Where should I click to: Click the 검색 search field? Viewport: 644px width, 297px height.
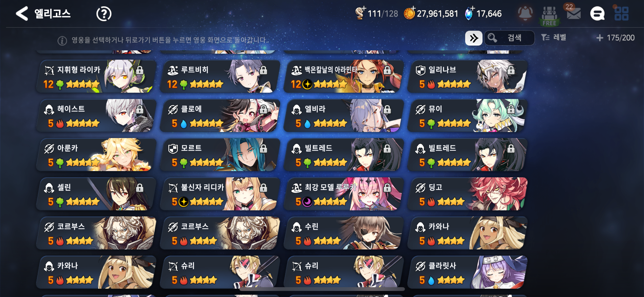509,38
